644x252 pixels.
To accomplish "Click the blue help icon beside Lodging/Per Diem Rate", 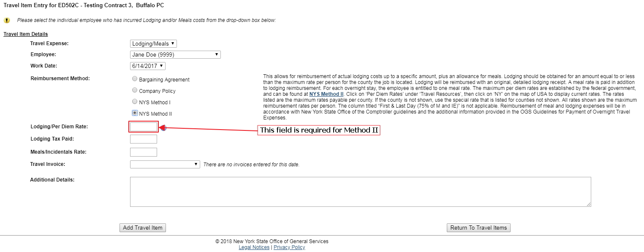I will tap(164, 128).
